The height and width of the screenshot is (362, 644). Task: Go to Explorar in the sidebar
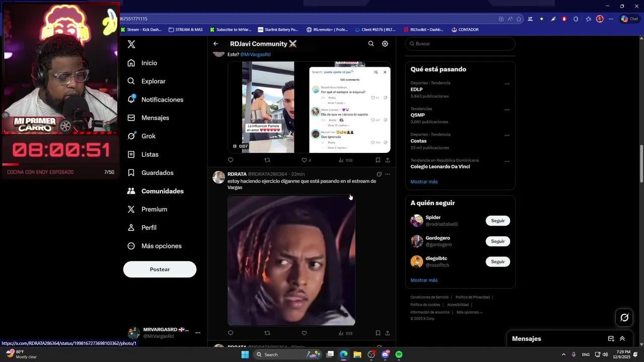coord(146,81)
